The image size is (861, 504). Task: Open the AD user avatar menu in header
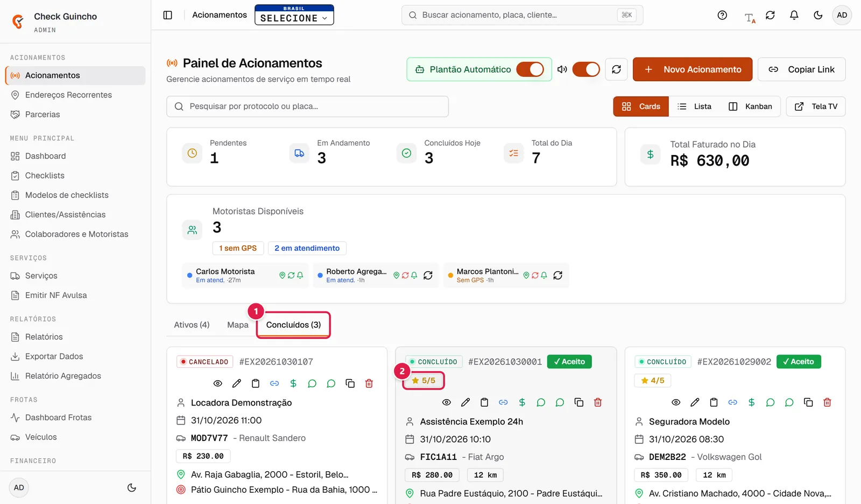click(842, 15)
